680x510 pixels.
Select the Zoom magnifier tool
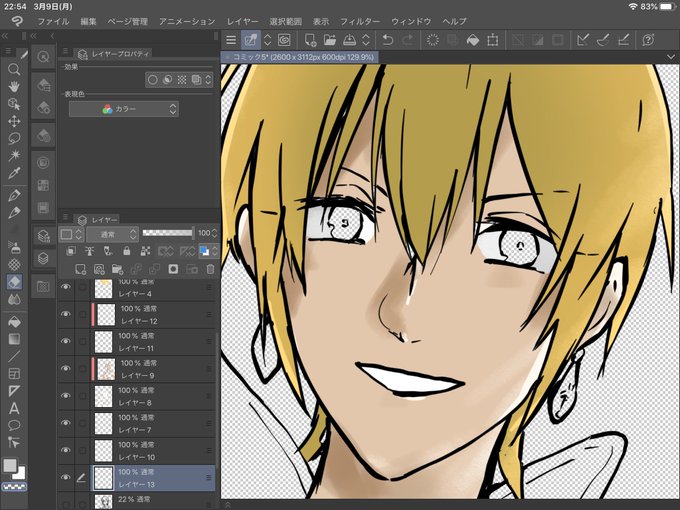coord(14,69)
